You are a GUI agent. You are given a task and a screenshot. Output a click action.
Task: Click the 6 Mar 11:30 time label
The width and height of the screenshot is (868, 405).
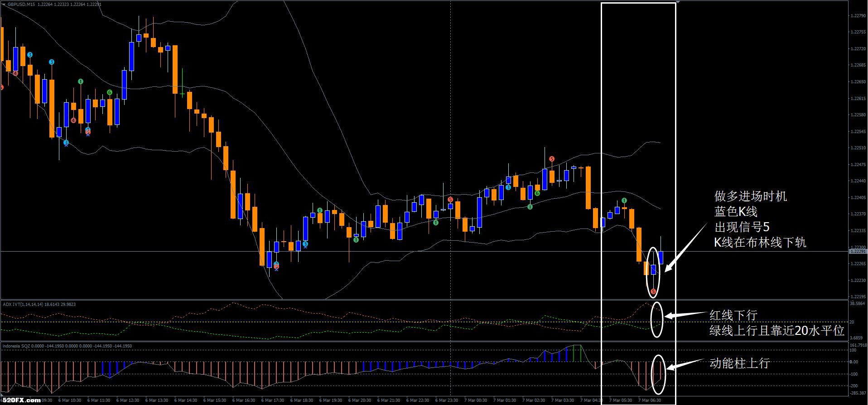coord(99,400)
